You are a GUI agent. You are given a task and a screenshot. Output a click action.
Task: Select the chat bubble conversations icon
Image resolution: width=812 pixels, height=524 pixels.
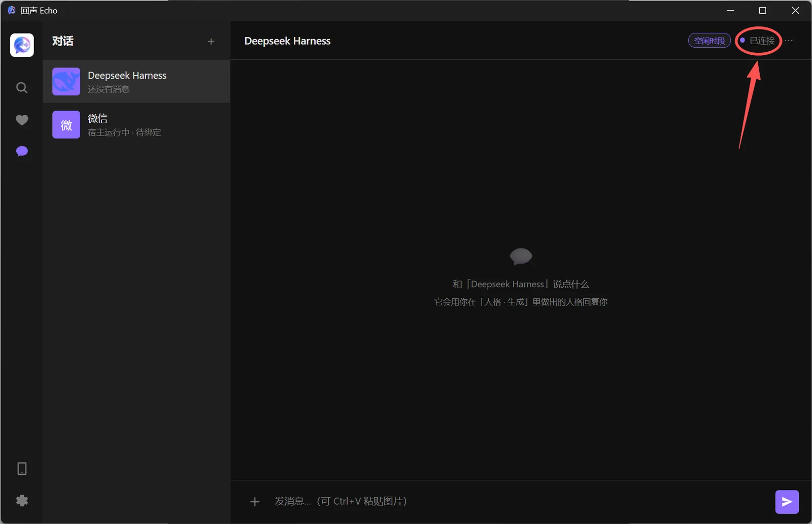coord(22,151)
